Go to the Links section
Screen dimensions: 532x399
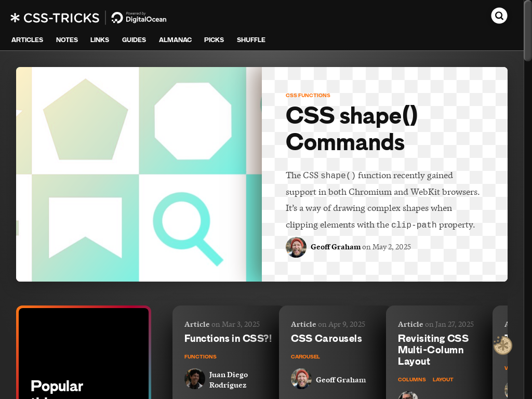(100, 39)
